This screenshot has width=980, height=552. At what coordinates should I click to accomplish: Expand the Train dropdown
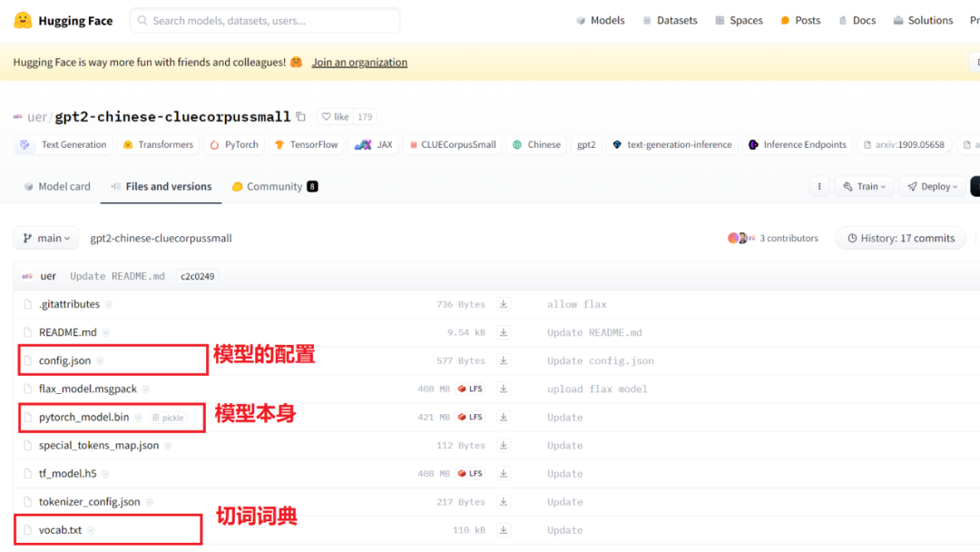865,186
